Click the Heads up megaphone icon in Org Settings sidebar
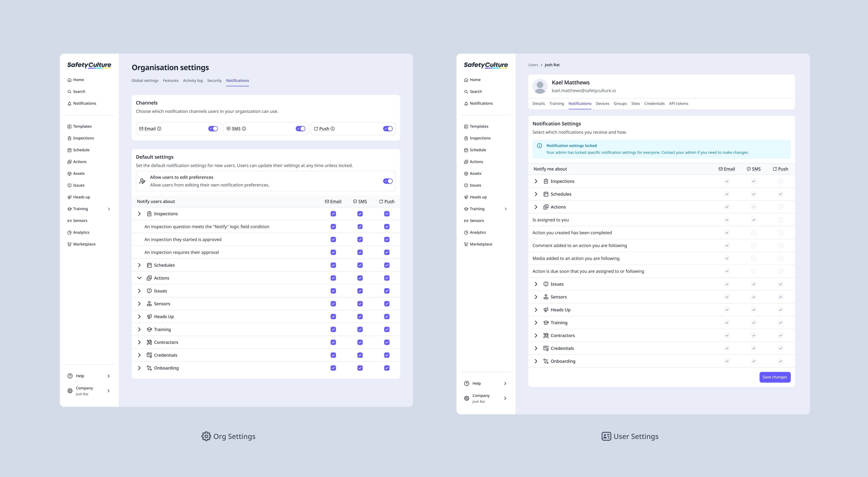The image size is (868, 477). click(x=69, y=197)
